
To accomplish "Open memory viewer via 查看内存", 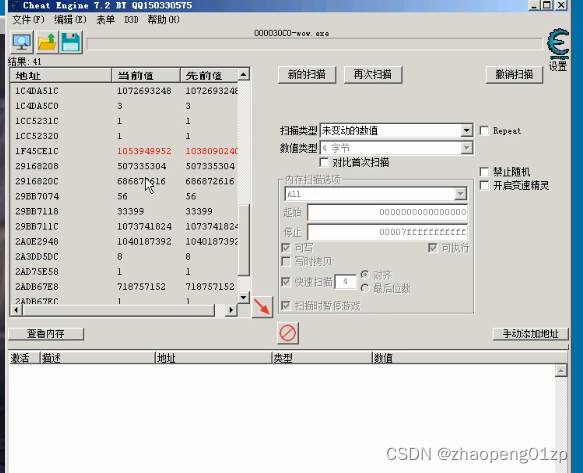I will click(46, 334).
